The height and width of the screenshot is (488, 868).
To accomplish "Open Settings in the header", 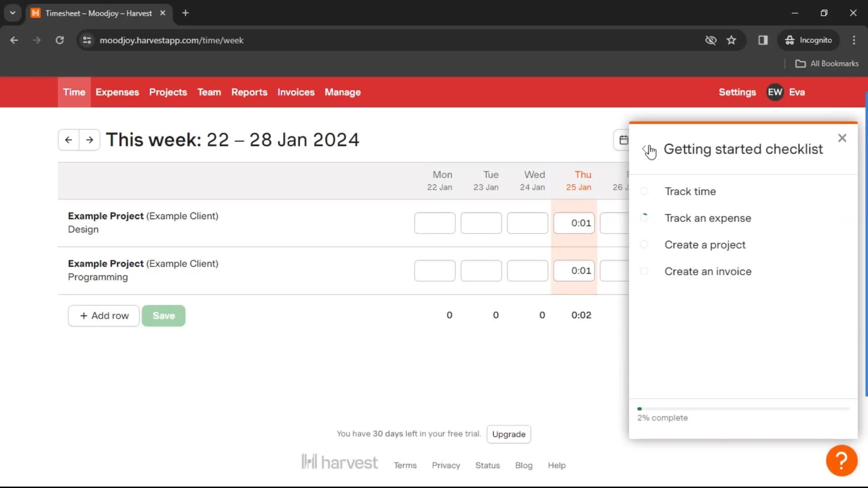I will coord(737,92).
